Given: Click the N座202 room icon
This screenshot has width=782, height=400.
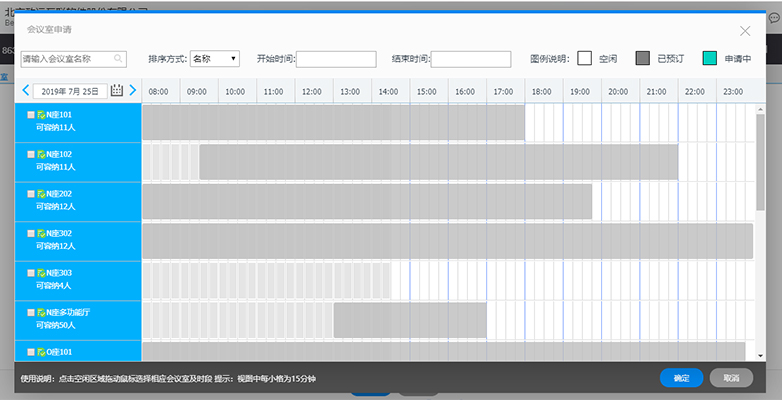Looking at the screenshot, I should coord(41,194).
